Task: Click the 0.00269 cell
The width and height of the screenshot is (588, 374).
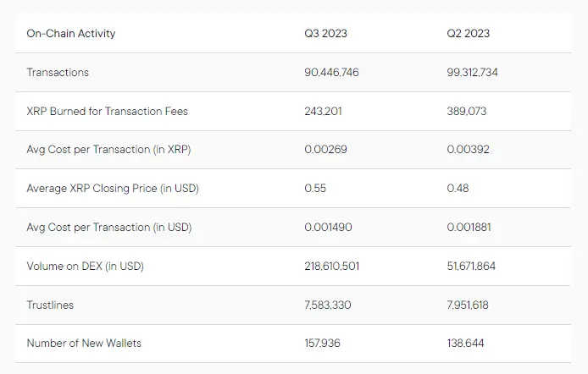Action: coord(326,150)
